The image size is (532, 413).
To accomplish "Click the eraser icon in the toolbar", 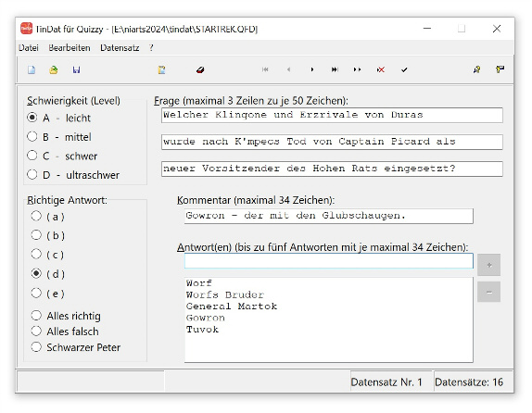I will coord(200,69).
